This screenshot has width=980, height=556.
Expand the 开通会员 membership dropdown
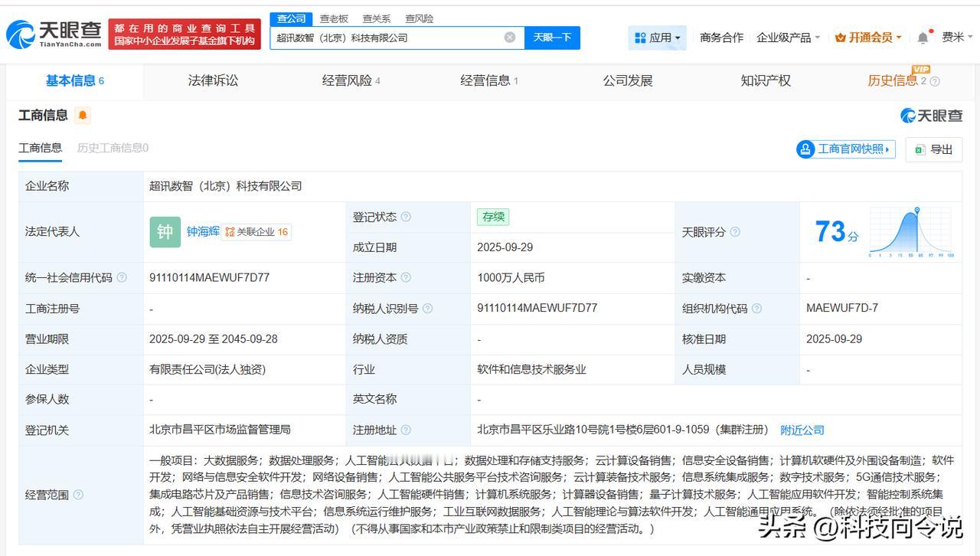pyautogui.click(x=868, y=38)
